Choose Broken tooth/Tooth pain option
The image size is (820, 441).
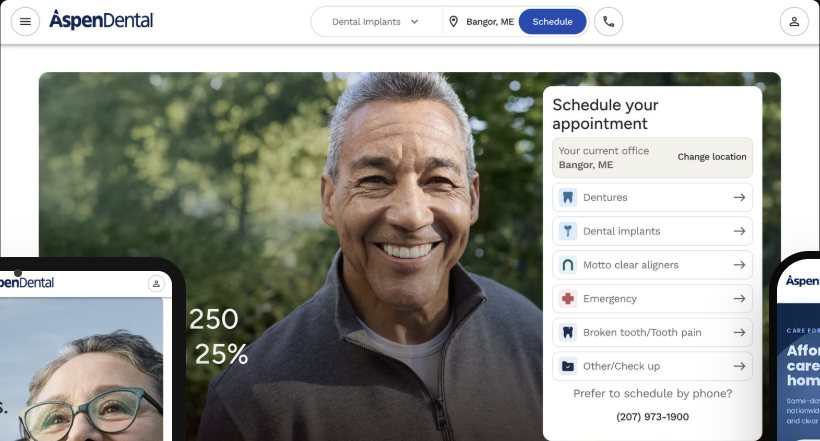[x=652, y=332]
